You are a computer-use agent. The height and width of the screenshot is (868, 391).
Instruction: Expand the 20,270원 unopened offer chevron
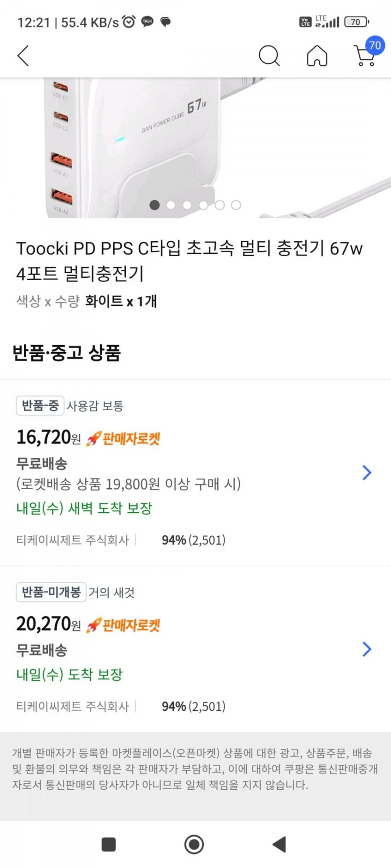pyautogui.click(x=367, y=649)
